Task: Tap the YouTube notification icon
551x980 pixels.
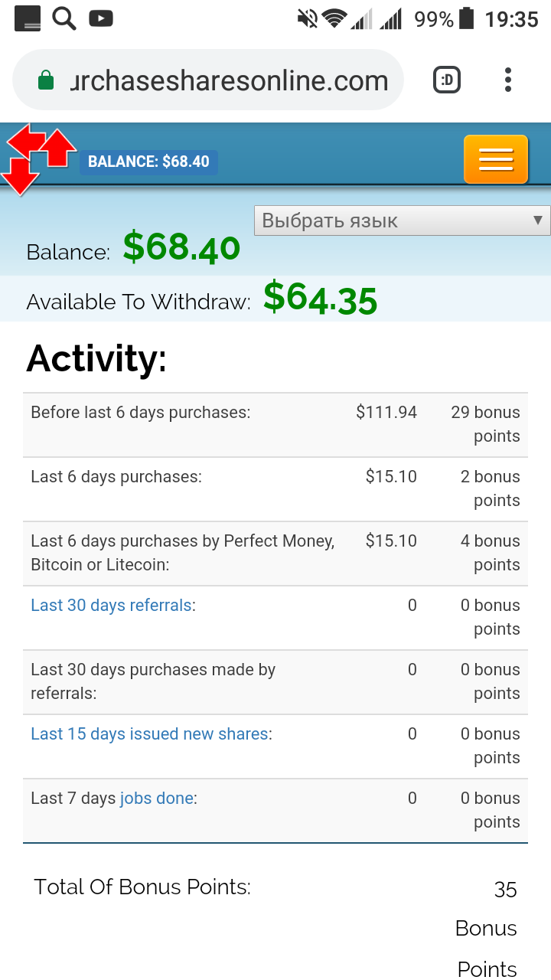Action: 100,18
